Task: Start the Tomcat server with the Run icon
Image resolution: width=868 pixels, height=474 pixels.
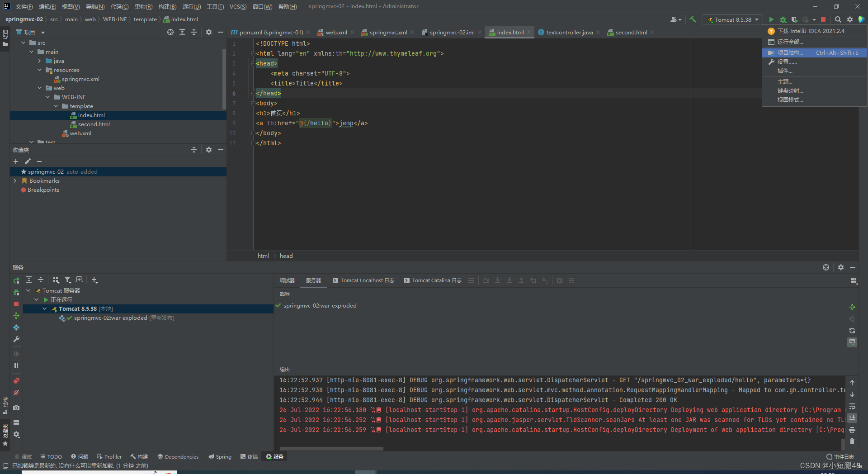Action: coord(771,19)
